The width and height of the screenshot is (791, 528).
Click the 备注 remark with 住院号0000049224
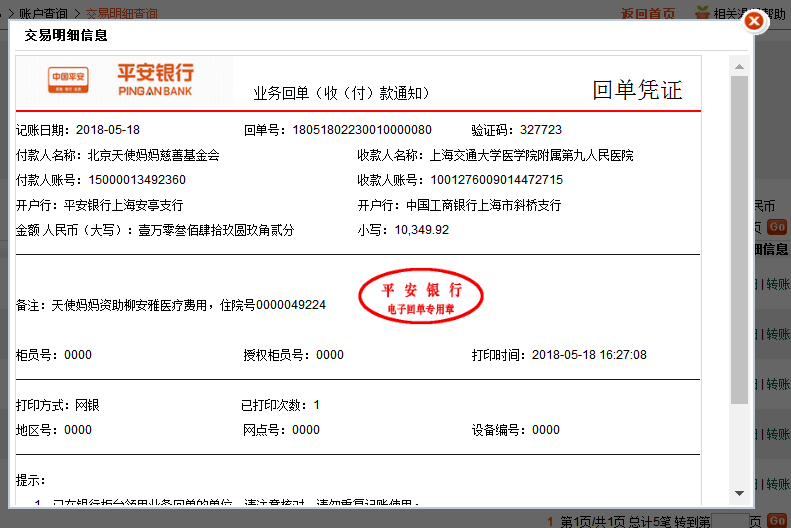point(171,305)
